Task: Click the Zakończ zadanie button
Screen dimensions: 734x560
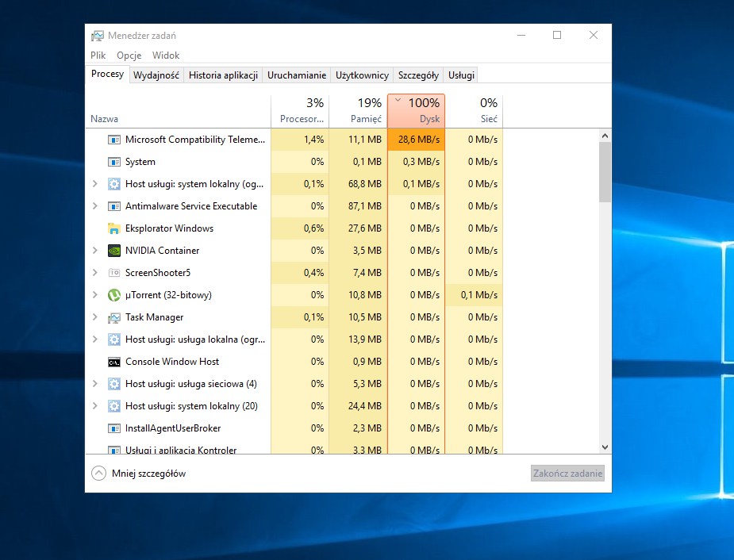Action: pyautogui.click(x=567, y=474)
